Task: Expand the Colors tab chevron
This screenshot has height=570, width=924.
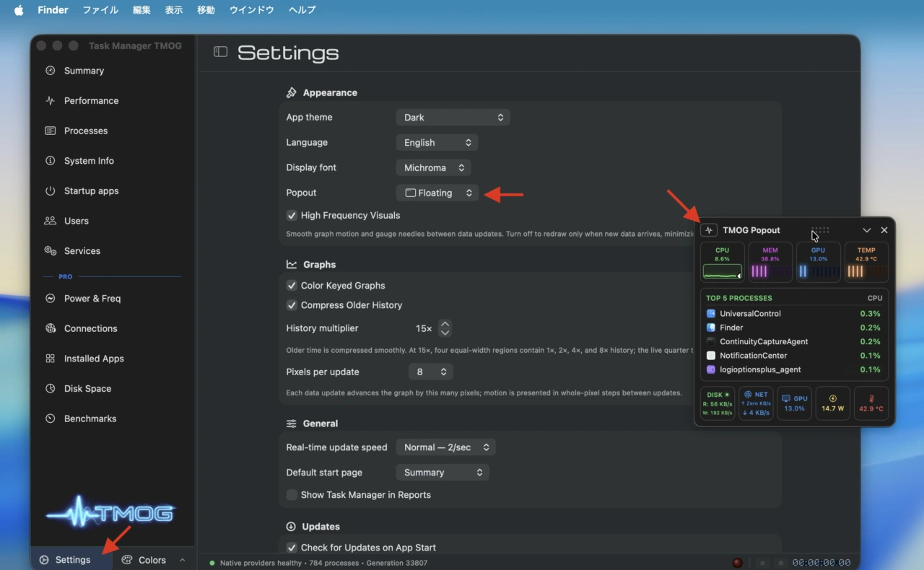Action: tap(182, 560)
